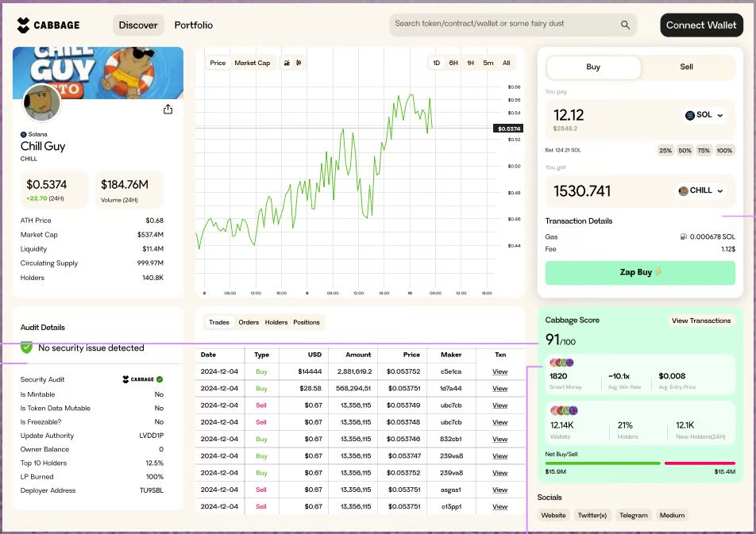Click the share icon on token card
Viewport: 756px width, 534px height.
(x=168, y=109)
